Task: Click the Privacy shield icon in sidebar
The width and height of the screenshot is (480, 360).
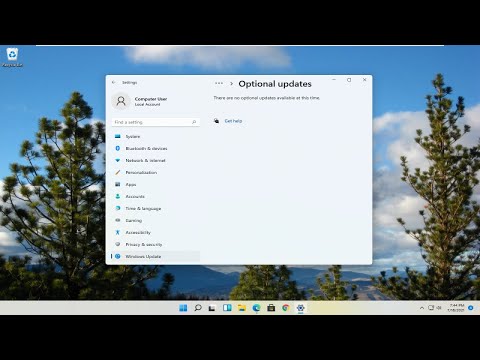Action: (117, 244)
